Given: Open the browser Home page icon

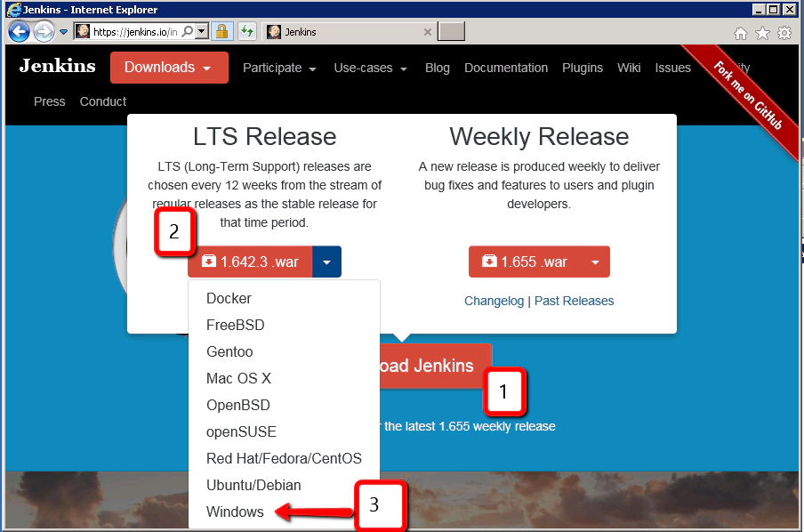Looking at the screenshot, I should (740, 31).
